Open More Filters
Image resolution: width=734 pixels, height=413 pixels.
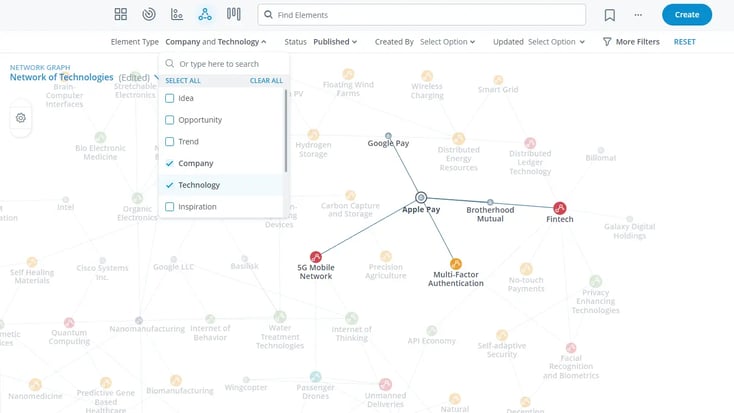coord(637,42)
